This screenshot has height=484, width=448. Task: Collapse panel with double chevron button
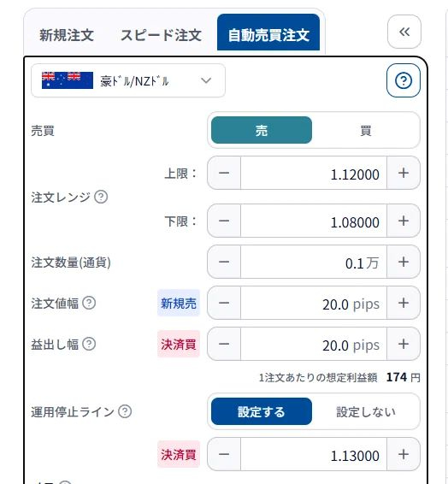(x=404, y=32)
